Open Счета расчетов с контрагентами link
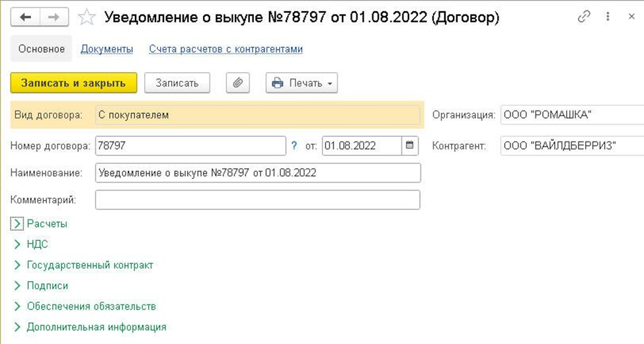This screenshot has height=344, width=644. 226,49
